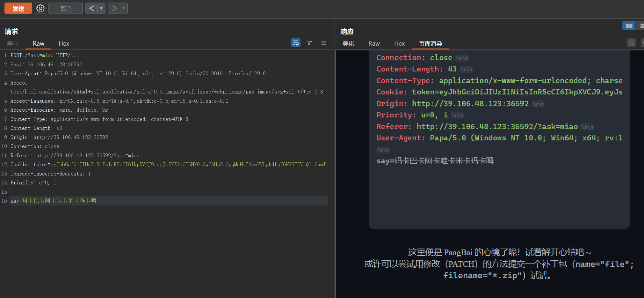Toggle word wrap in the response panel
The height and width of the screenshot is (298, 644).
(631, 43)
